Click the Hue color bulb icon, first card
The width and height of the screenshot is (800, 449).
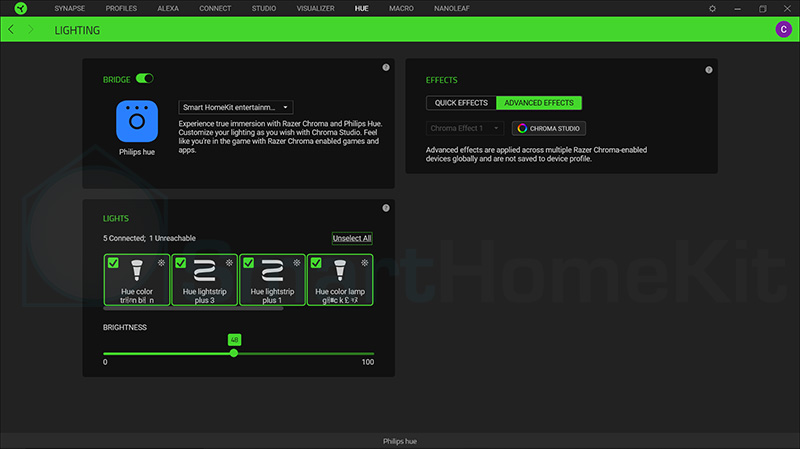pyautogui.click(x=137, y=270)
